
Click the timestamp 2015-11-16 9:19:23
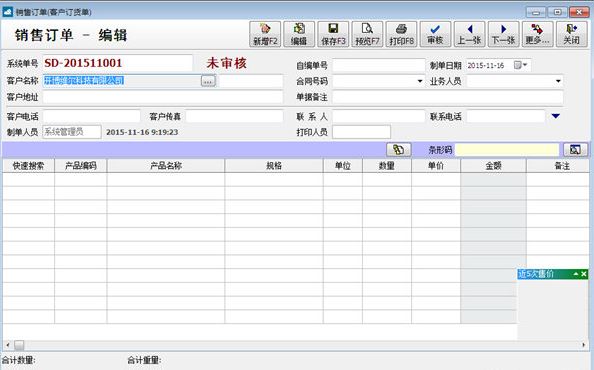click(x=142, y=132)
